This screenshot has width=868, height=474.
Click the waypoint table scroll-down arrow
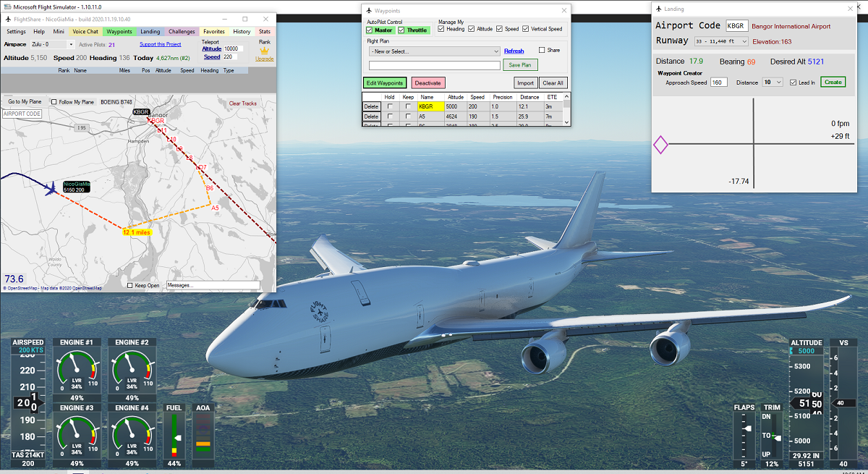click(x=566, y=124)
